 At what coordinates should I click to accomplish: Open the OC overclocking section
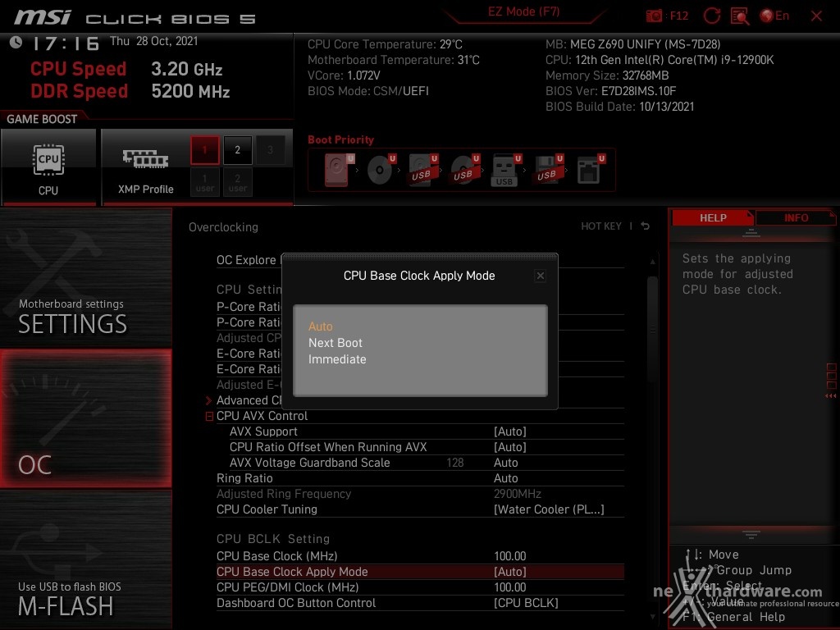click(x=85, y=418)
